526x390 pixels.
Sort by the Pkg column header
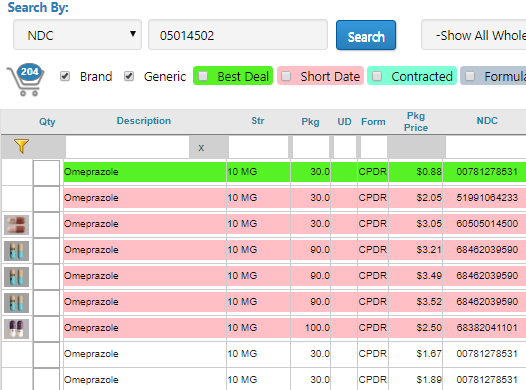(310, 121)
